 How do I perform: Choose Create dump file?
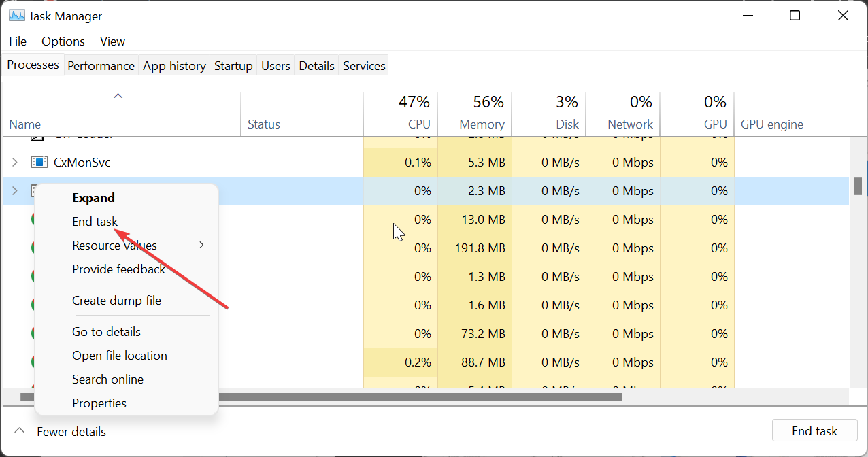coord(127,301)
